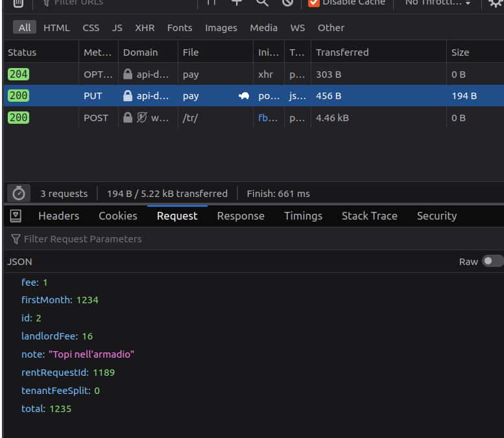
Task: Open the Headers tab
Action: click(x=58, y=216)
